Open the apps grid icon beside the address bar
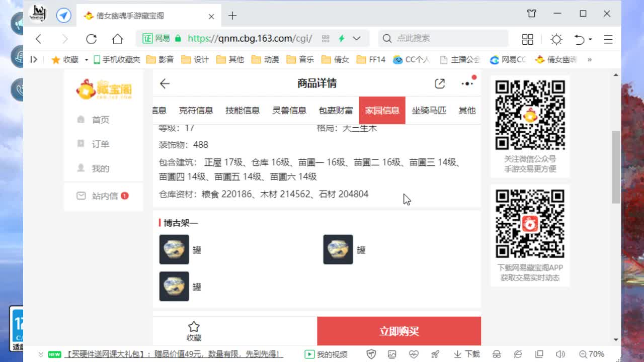This screenshot has height=362, width=644. [527, 39]
